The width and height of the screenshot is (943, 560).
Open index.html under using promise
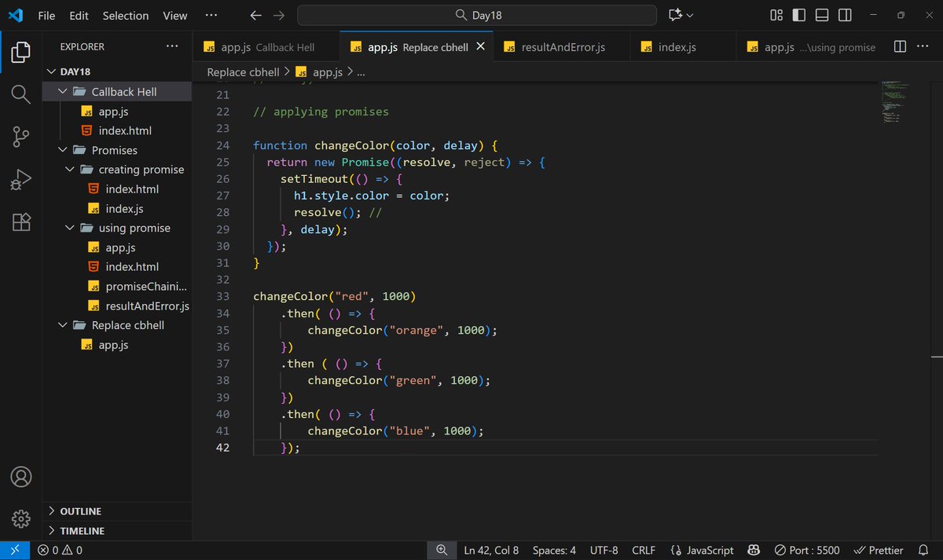tap(132, 267)
